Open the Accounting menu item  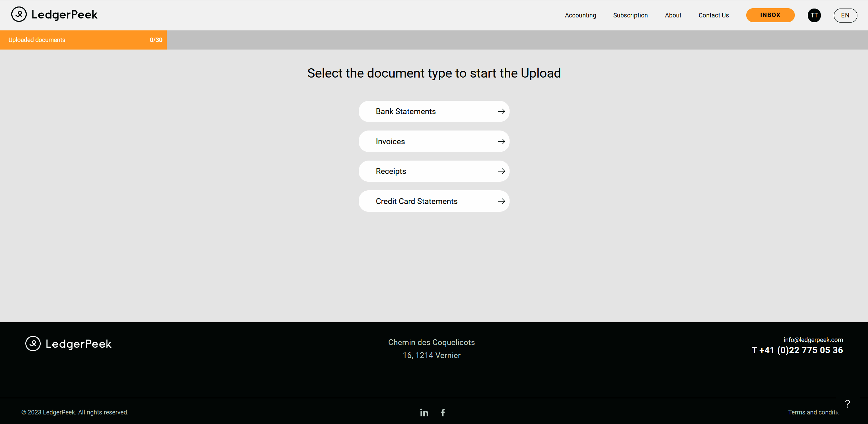(x=580, y=15)
